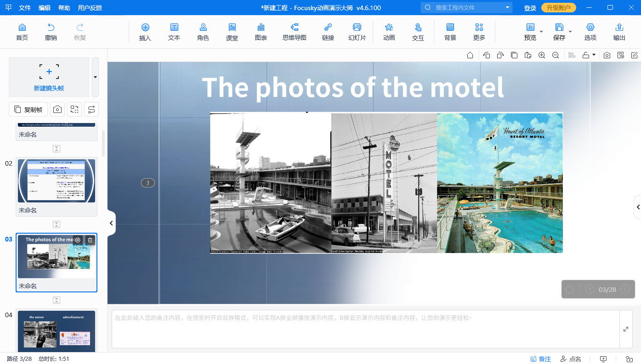Expand the 新建镜头帧 type dropdown

point(95,77)
